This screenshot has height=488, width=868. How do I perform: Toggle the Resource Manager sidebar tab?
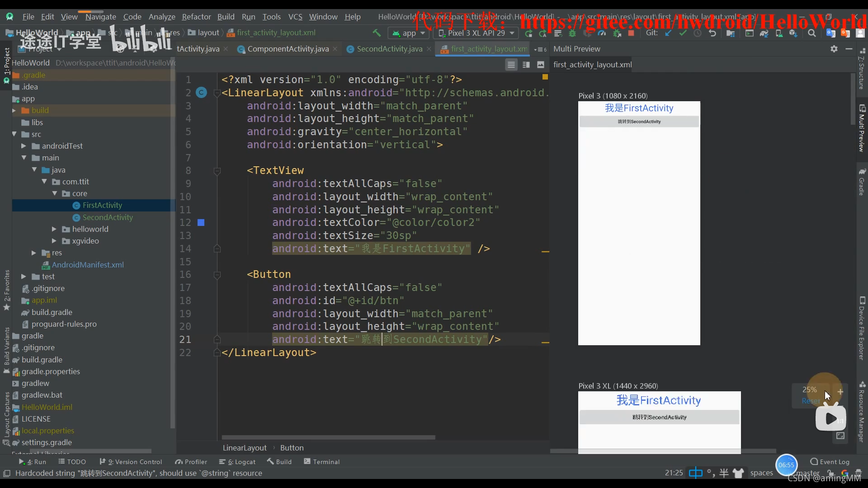click(x=862, y=412)
